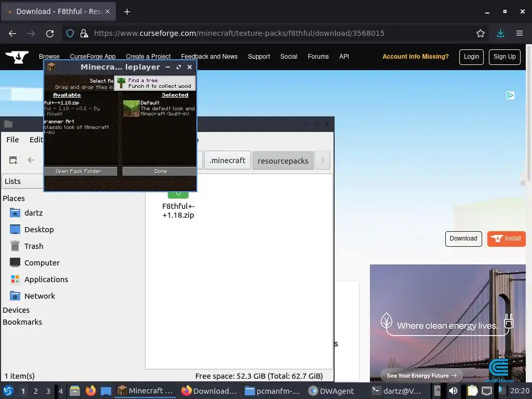
Task: Expand the Bookmarks section
Action: [22, 322]
